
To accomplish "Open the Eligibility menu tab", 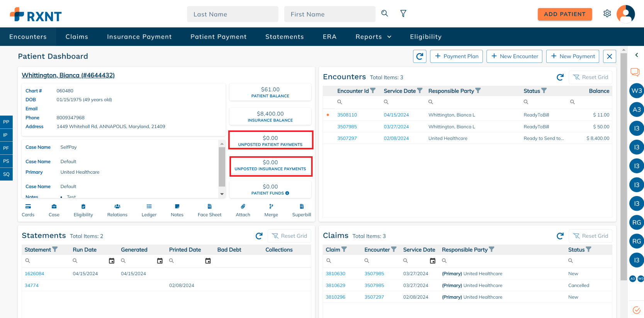I will (x=425, y=37).
